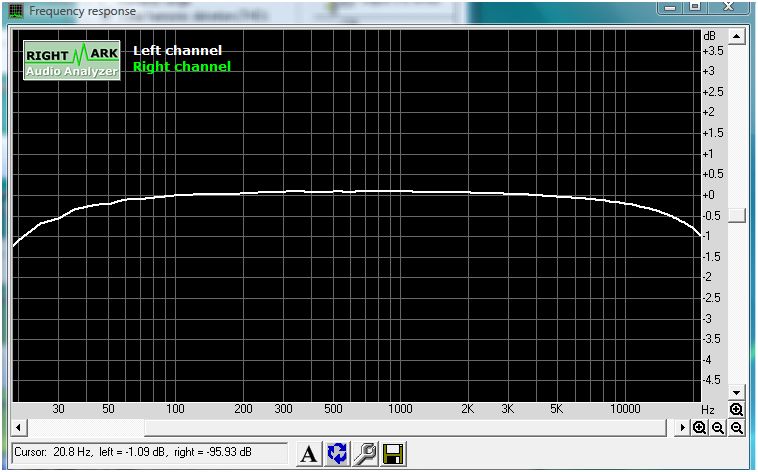
Task: Zoom out vertically with the corner minus magnifier
Action: 737,428
